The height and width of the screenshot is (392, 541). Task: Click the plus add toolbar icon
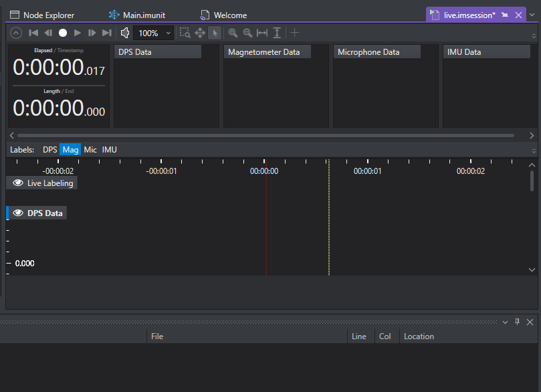click(x=295, y=33)
